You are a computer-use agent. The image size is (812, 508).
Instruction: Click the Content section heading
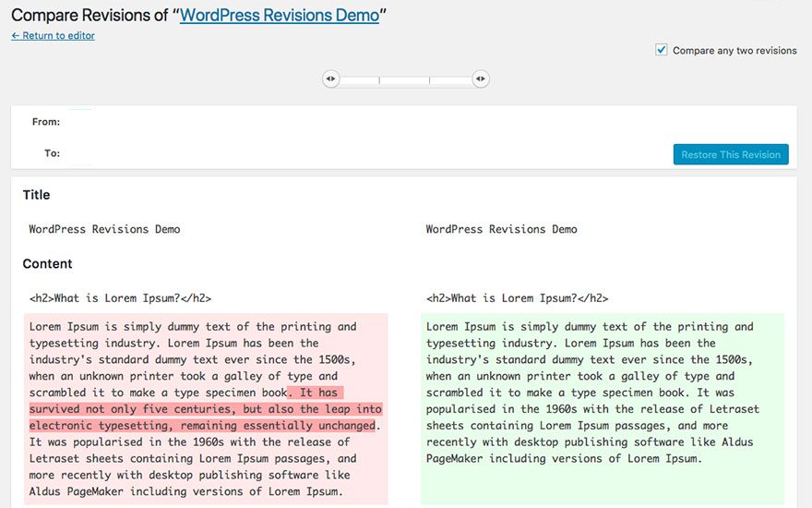click(47, 264)
